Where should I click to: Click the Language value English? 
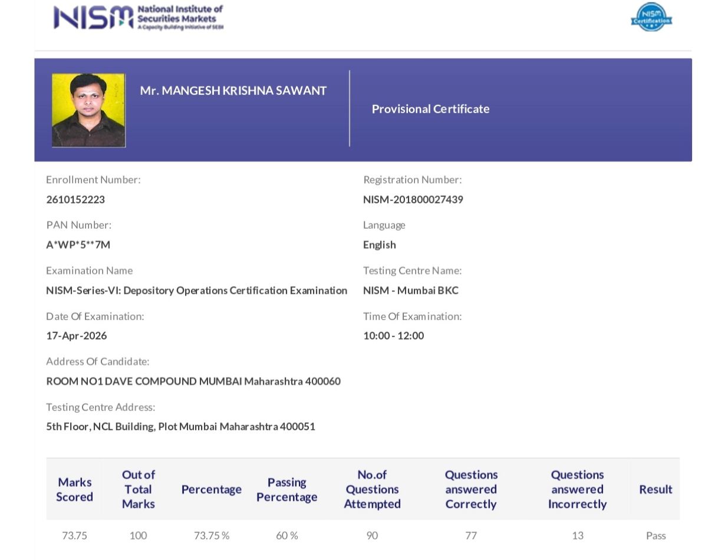380,245
